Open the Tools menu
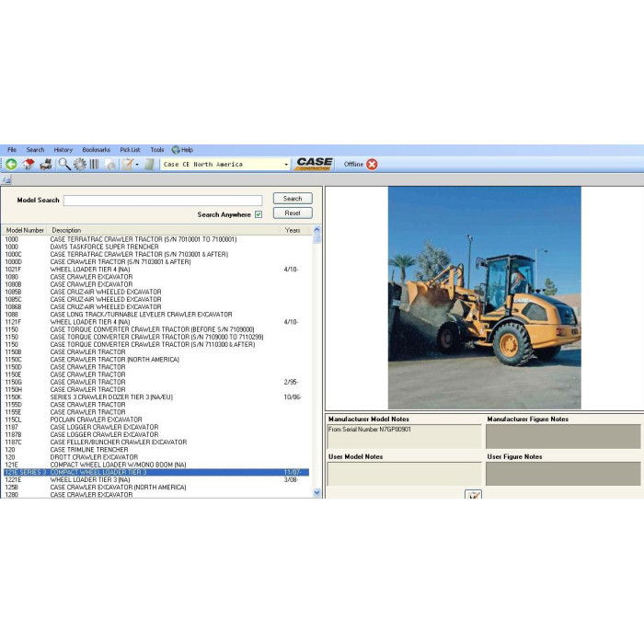The height and width of the screenshot is (644, 644). (157, 150)
